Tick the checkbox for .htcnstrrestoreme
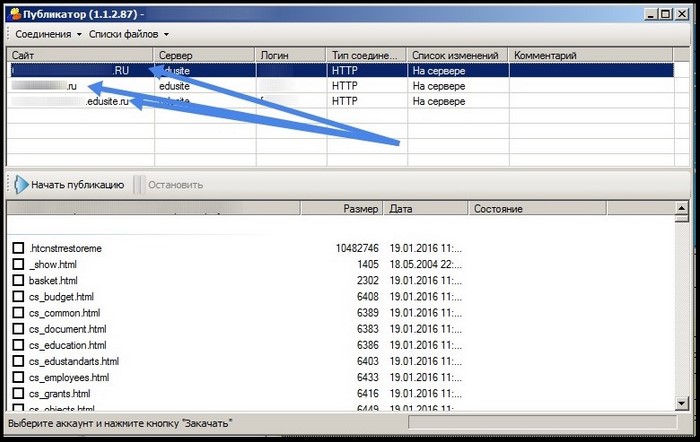 (18, 248)
